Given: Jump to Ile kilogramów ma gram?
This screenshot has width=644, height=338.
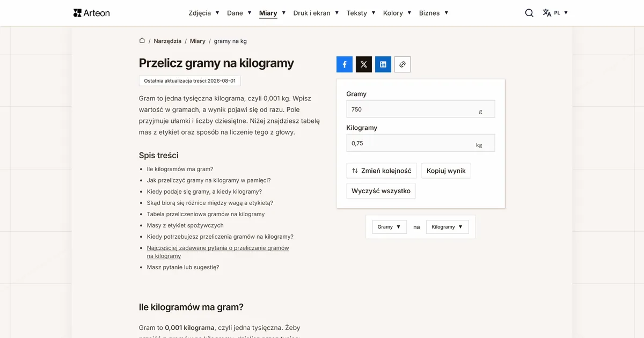Looking at the screenshot, I should [180, 169].
